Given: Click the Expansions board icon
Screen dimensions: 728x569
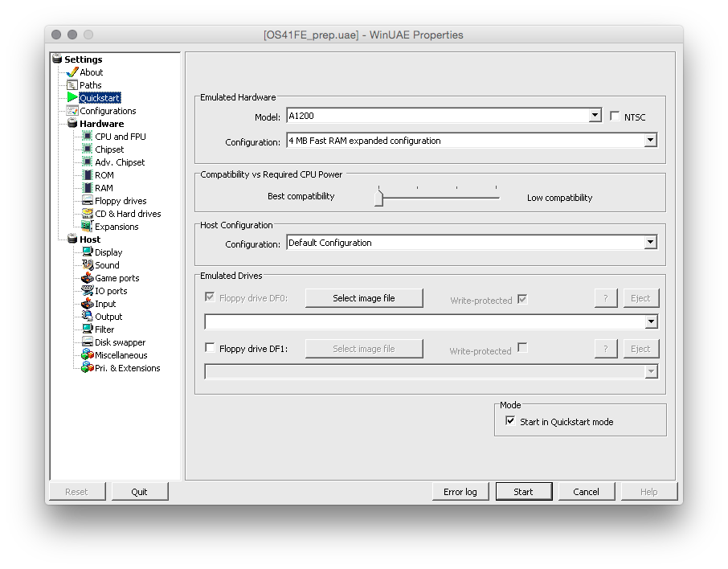Looking at the screenshot, I should (88, 226).
